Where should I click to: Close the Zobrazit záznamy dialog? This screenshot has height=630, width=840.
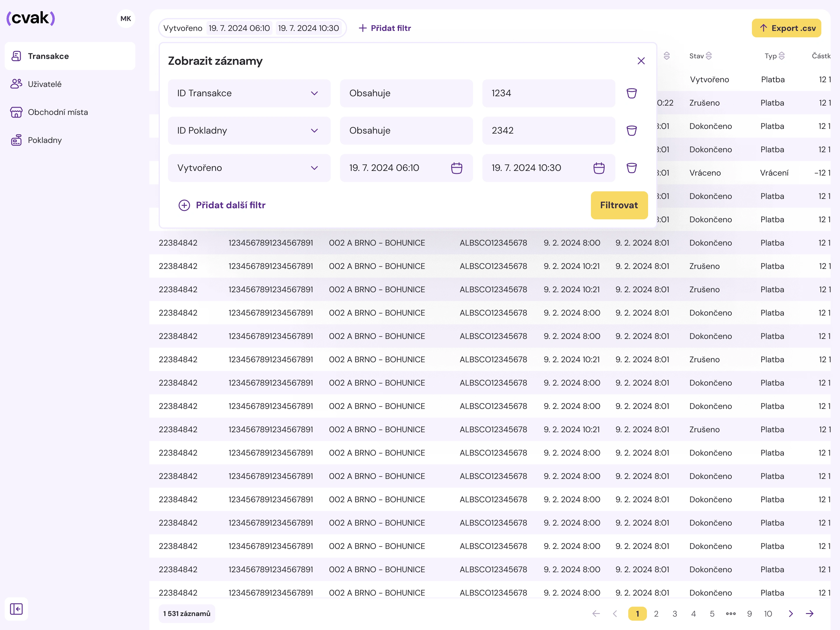(x=641, y=61)
